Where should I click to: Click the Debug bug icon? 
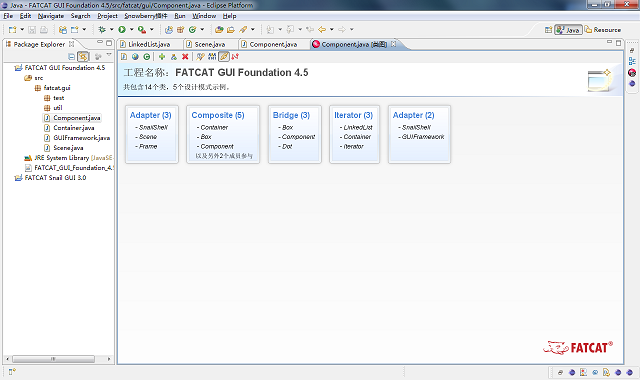pyautogui.click(x=102, y=29)
